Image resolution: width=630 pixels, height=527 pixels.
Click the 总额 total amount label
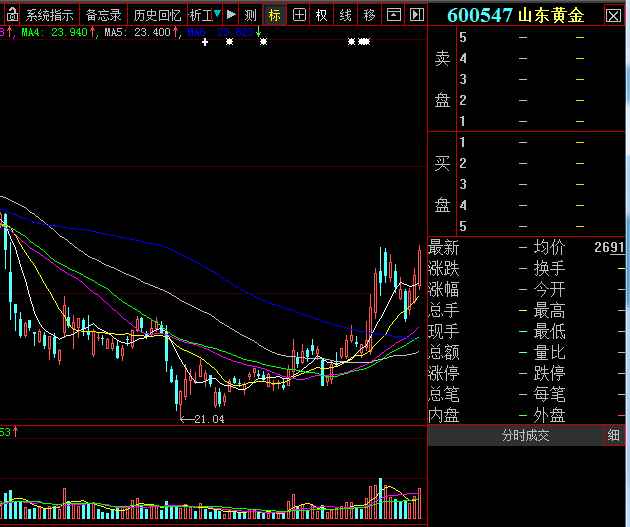444,352
